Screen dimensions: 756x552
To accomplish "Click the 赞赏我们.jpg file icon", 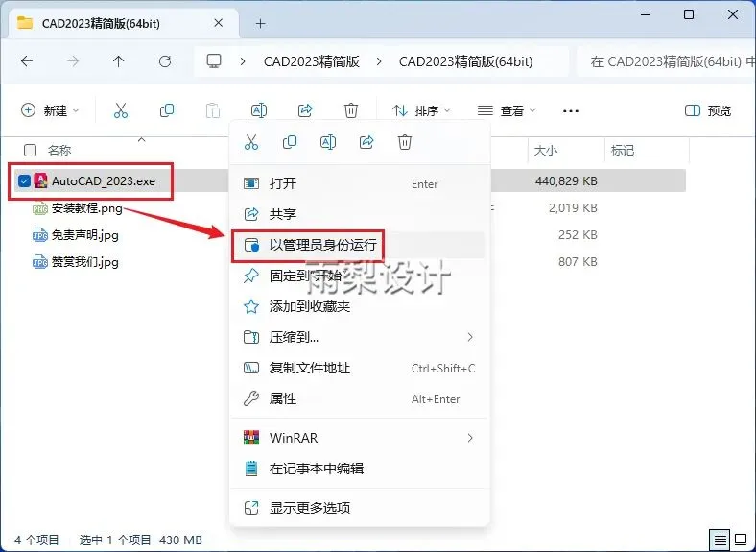I will click(x=40, y=262).
